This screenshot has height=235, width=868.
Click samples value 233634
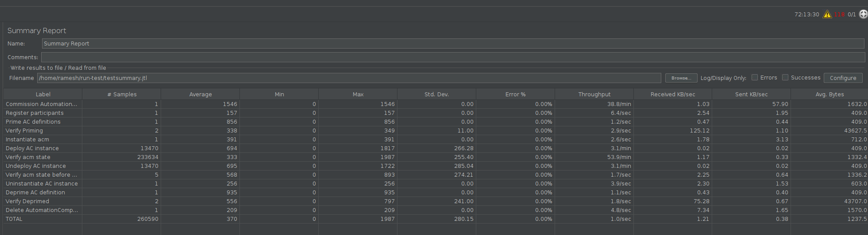click(147, 157)
